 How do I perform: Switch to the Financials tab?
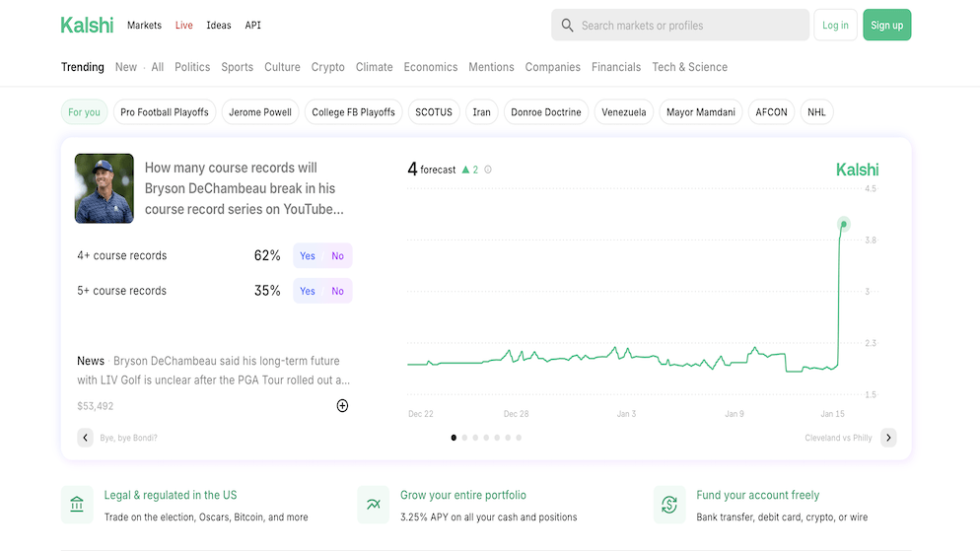(616, 67)
